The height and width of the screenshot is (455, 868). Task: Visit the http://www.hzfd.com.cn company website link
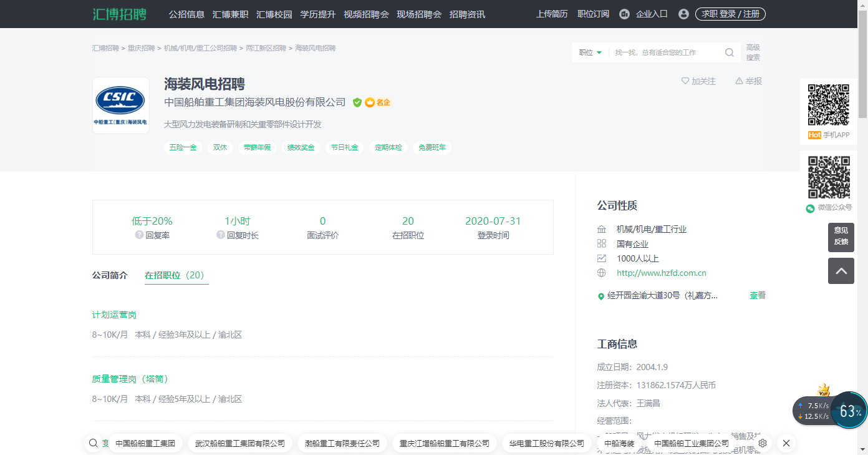[661, 273]
